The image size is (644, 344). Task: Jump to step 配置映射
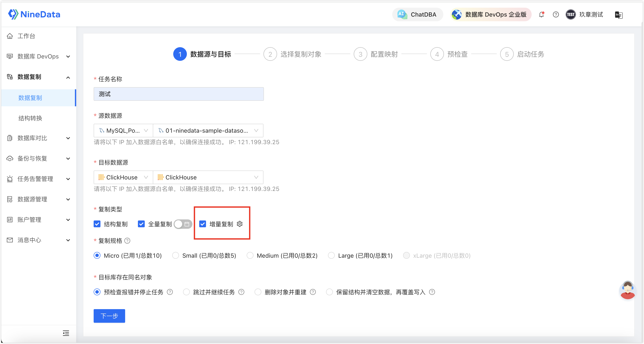(375, 54)
